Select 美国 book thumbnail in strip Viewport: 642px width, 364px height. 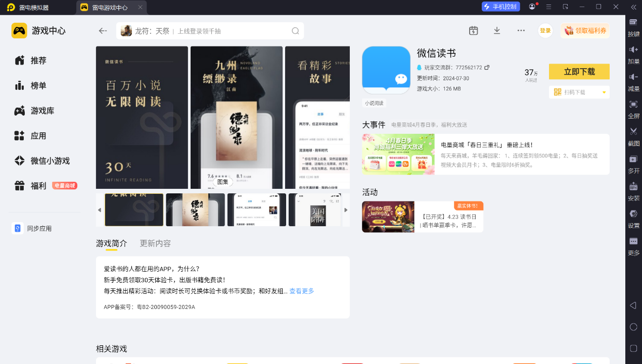[x=318, y=210]
